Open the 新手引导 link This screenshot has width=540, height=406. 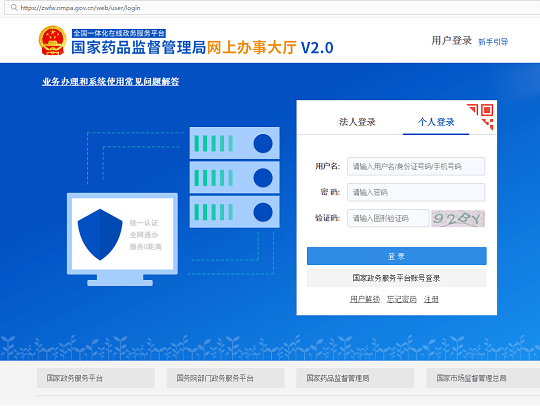tap(493, 42)
